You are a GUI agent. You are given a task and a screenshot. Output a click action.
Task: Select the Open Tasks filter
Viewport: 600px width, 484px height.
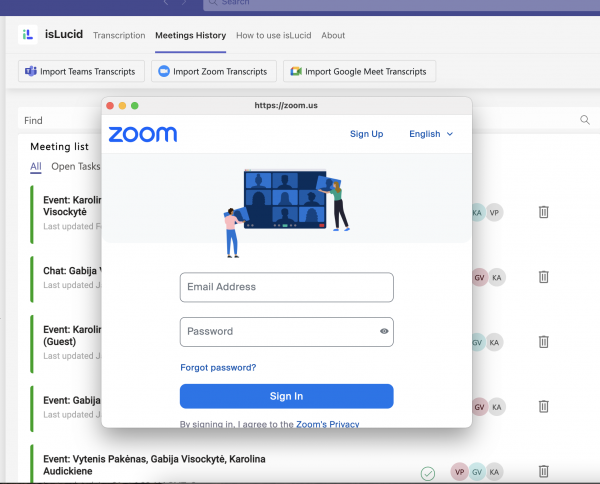point(76,166)
